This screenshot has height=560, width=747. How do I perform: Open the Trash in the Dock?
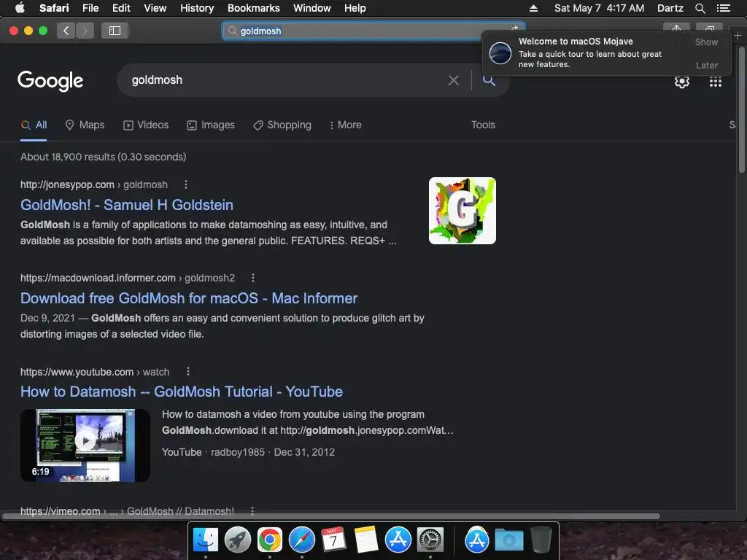coord(541,540)
